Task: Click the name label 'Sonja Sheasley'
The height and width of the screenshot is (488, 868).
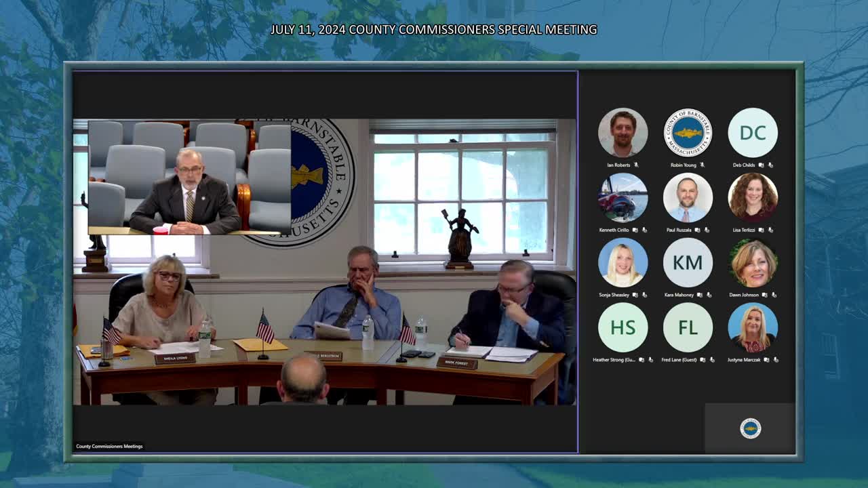Action: [614, 296]
